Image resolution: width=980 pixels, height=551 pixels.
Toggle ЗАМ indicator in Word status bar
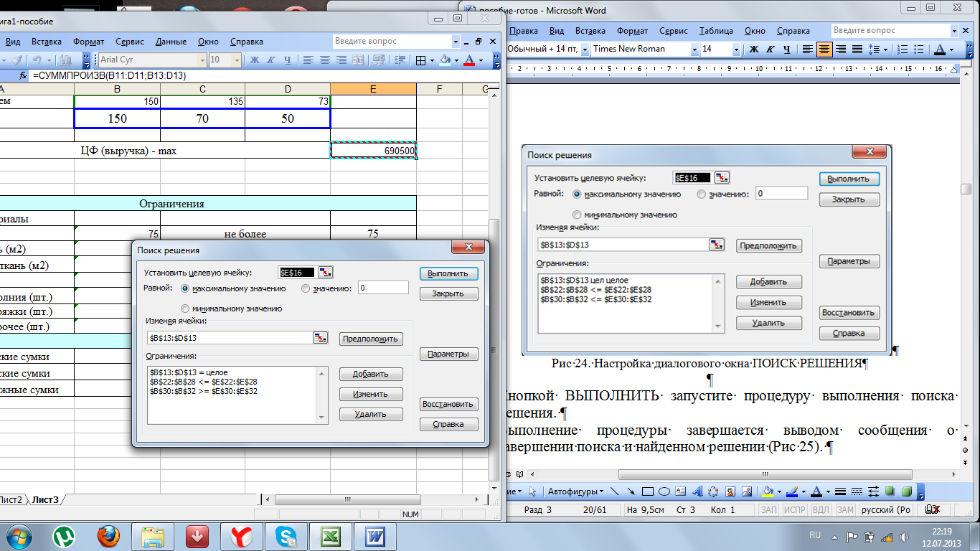pyautogui.click(x=845, y=510)
